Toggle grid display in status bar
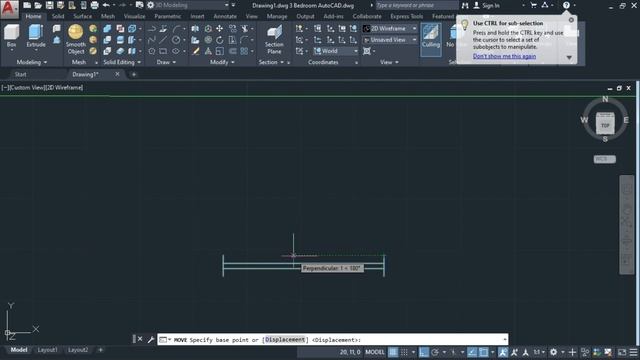 pyautogui.click(x=393, y=352)
